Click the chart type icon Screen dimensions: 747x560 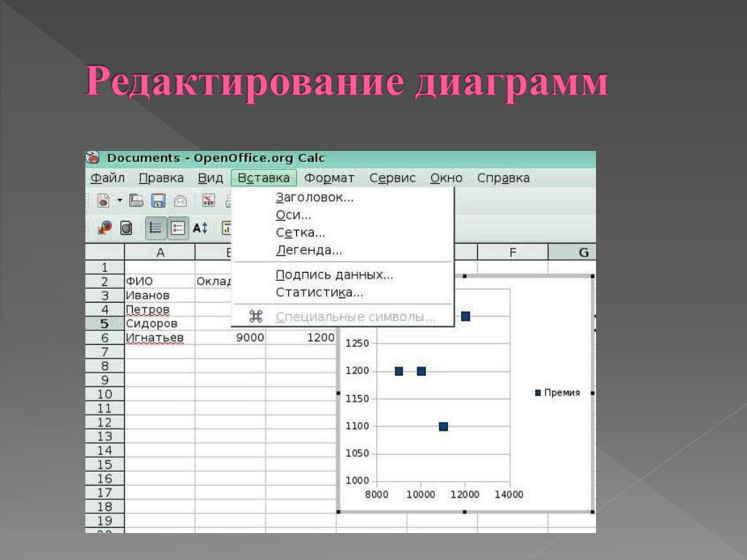click(x=104, y=228)
